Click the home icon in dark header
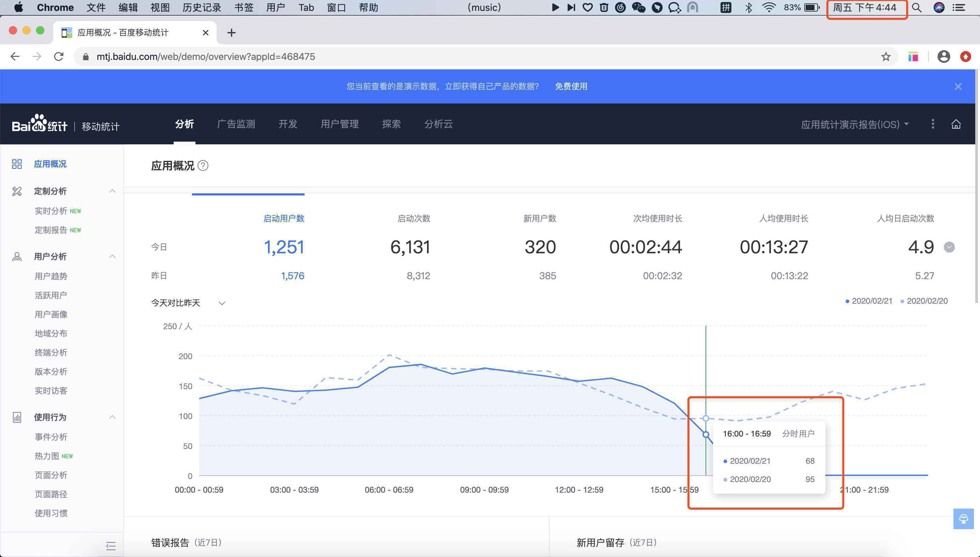 tap(956, 124)
